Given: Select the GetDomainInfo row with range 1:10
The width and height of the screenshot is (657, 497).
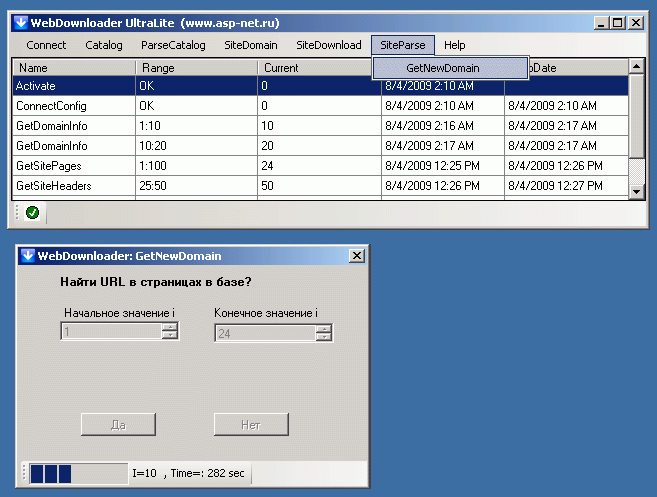Looking at the screenshot, I should tap(321, 126).
